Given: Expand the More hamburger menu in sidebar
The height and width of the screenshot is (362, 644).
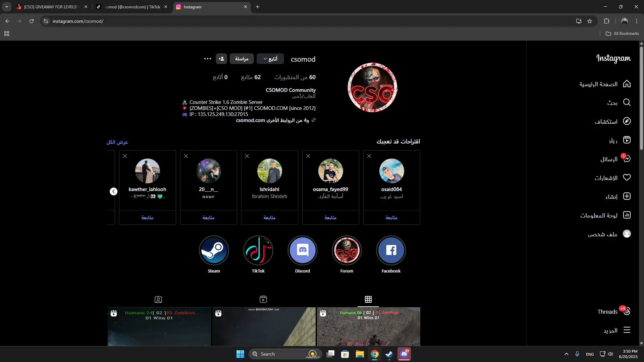Looking at the screenshot, I should [627, 330].
